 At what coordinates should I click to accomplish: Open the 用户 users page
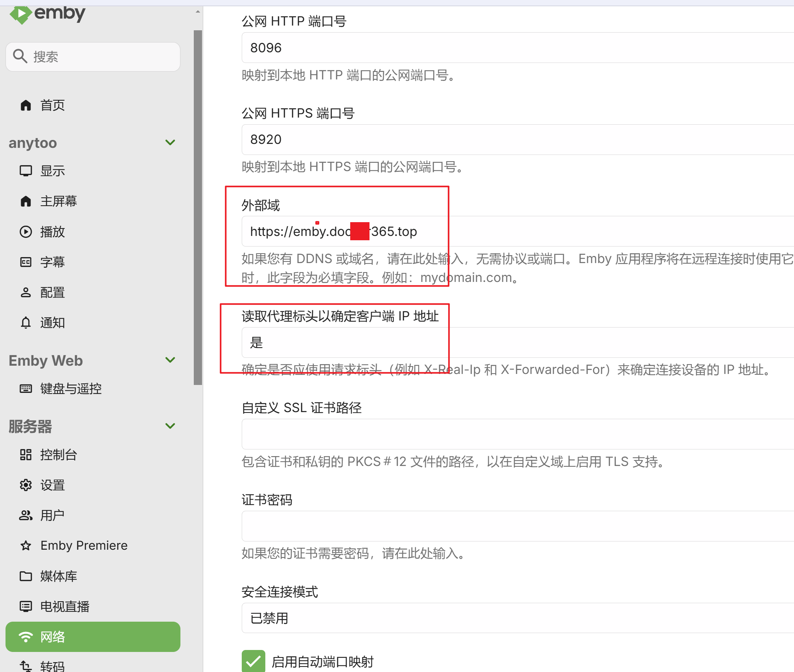[x=52, y=515]
